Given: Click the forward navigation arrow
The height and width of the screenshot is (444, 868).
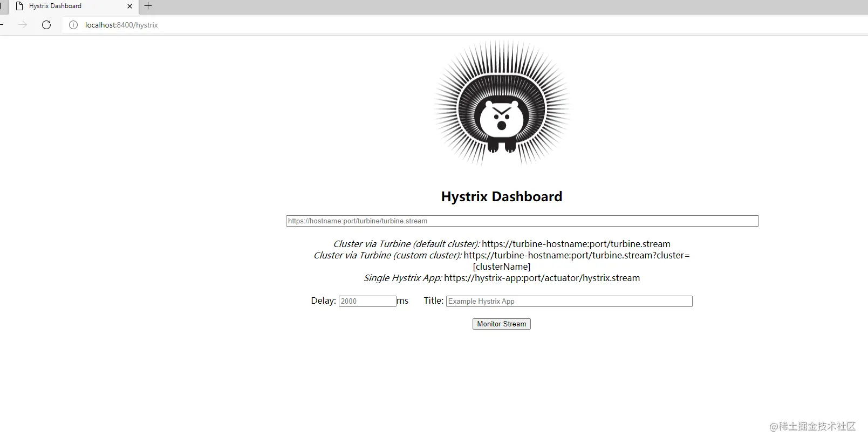Looking at the screenshot, I should click(23, 25).
